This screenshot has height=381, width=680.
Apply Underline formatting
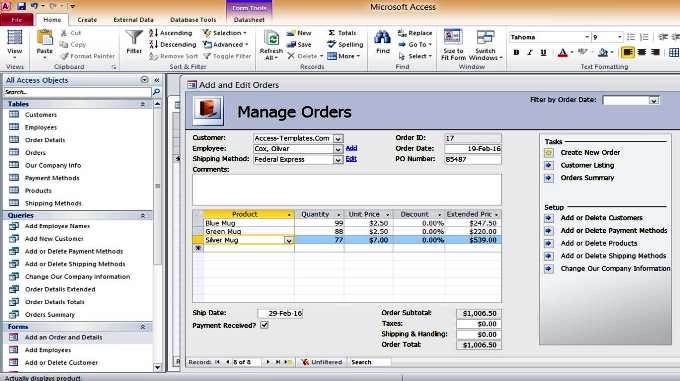click(543, 52)
